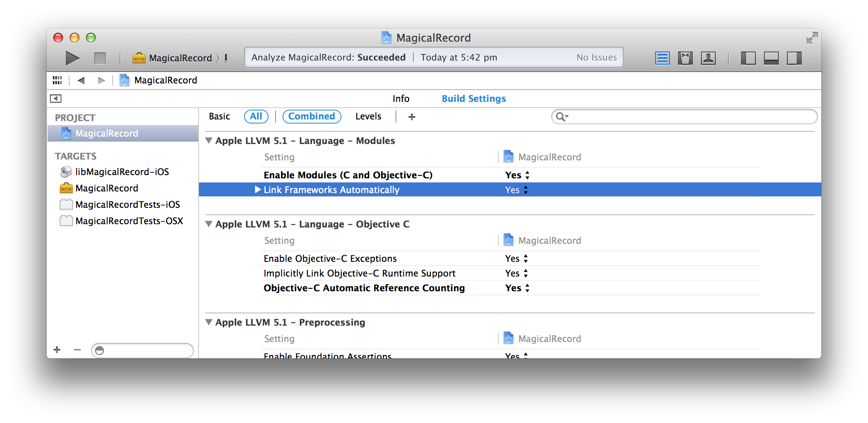Toggle the Utilities right panel

(x=794, y=58)
